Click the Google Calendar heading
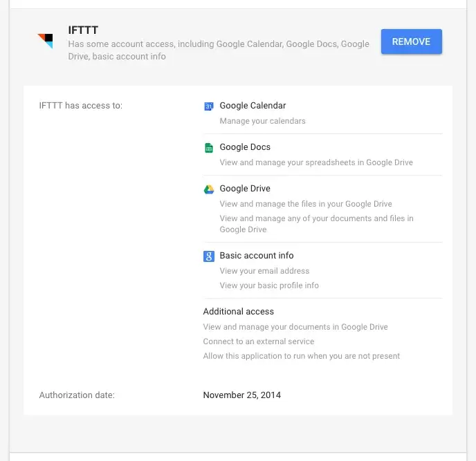 coord(253,106)
